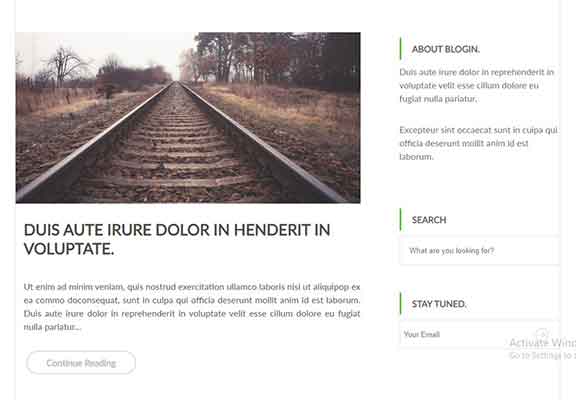Image resolution: width=576 pixels, height=400 pixels.
Task: Select the About Blogin heading
Action: point(446,49)
